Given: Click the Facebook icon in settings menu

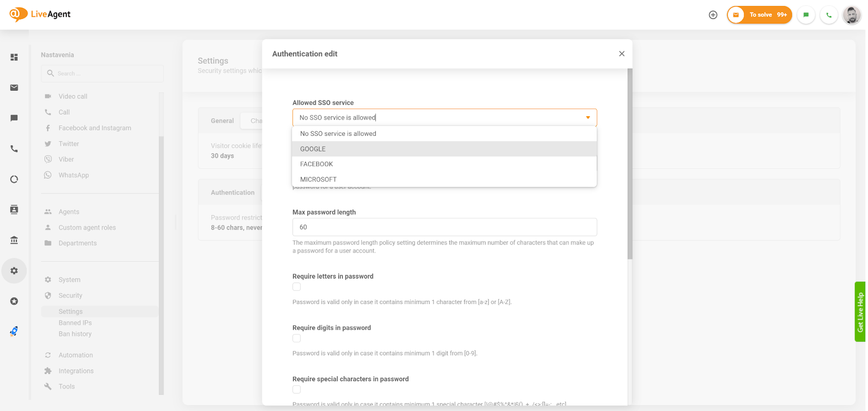Looking at the screenshot, I should click(48, 128).
